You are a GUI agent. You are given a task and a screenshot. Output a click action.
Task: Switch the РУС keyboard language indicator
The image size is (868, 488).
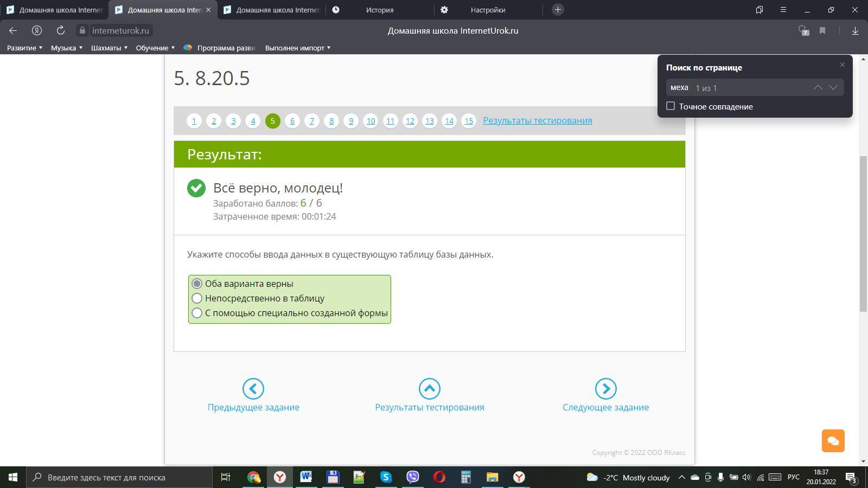(794, 477)
